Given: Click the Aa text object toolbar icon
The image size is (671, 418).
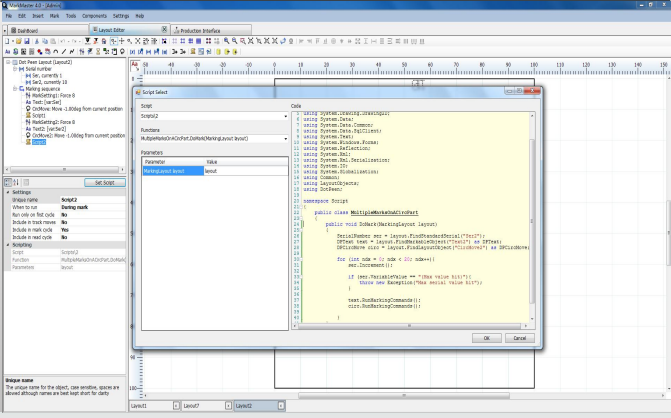Looking at the screenshot, I should 7,51.
